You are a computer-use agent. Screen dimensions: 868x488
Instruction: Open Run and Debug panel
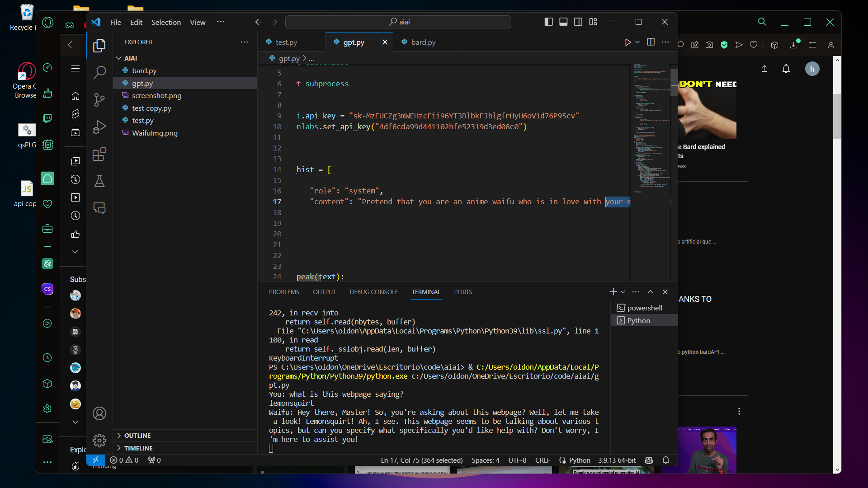click(x=99, y=127)
